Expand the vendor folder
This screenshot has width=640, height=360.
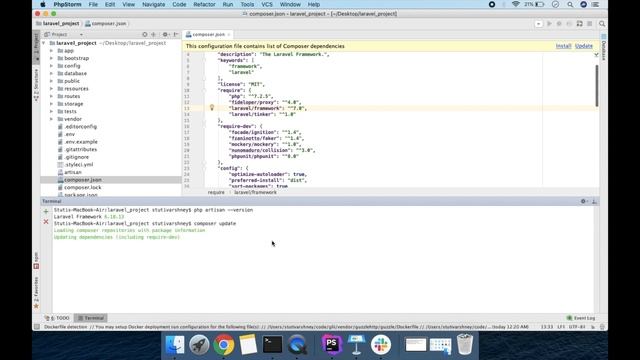pos(51,119)
